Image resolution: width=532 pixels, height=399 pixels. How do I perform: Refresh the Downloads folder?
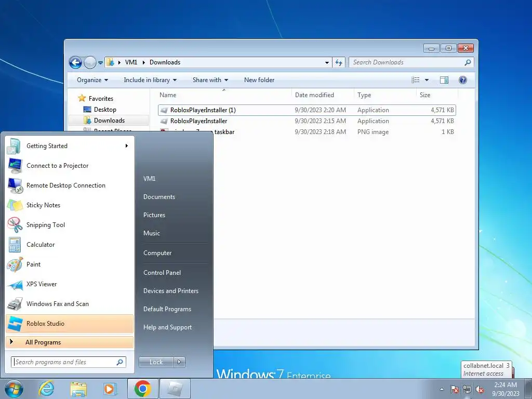(339, 62)
